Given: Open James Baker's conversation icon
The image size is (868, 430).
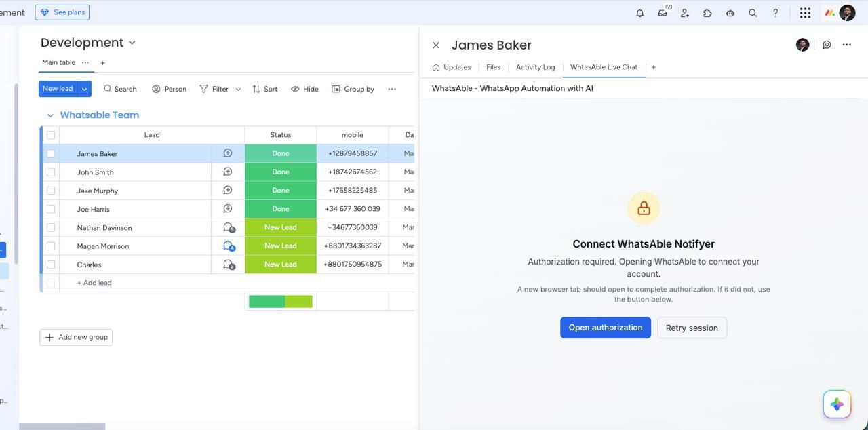Looking at the screenshot, I should (x=228, y=153).
